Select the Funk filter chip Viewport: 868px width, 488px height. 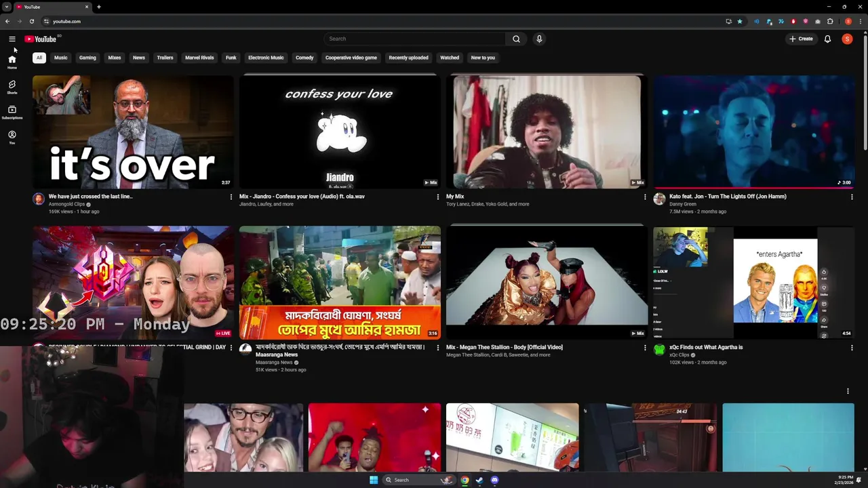tap(231, 58)
